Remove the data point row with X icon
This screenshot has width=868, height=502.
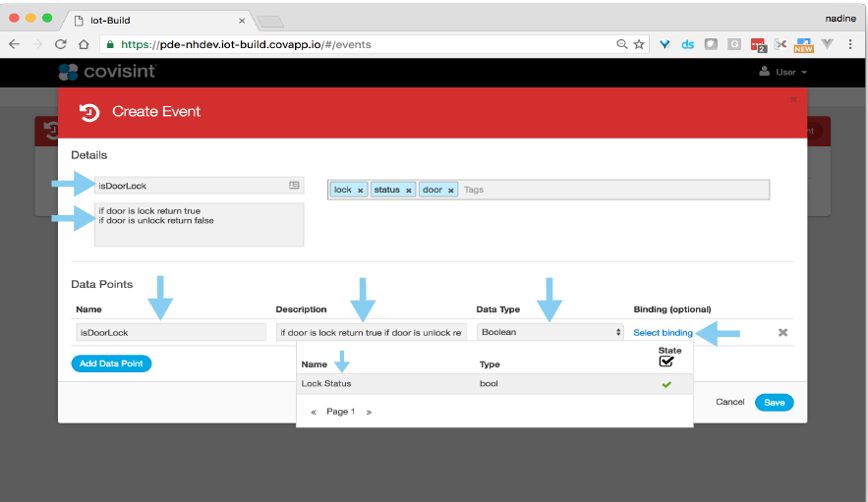782,333
